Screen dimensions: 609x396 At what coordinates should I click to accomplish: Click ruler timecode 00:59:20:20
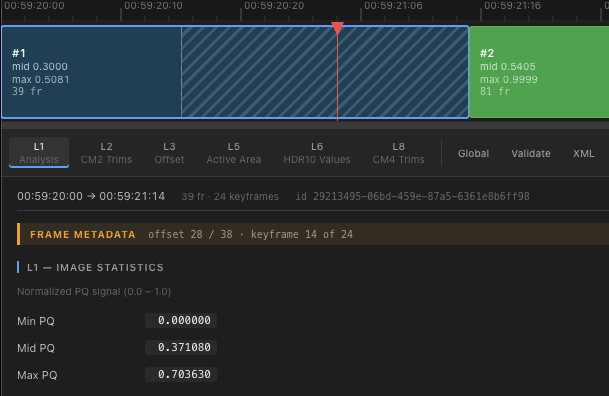274,6
